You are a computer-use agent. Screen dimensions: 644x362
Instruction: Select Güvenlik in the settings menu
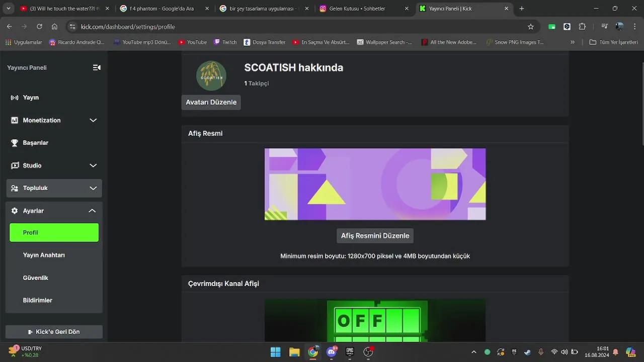click(35, 278)
